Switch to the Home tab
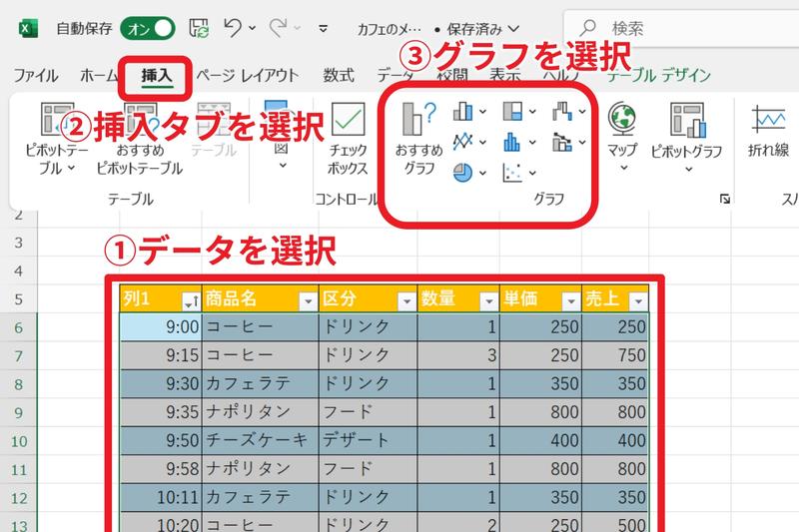 coord(98,76)
